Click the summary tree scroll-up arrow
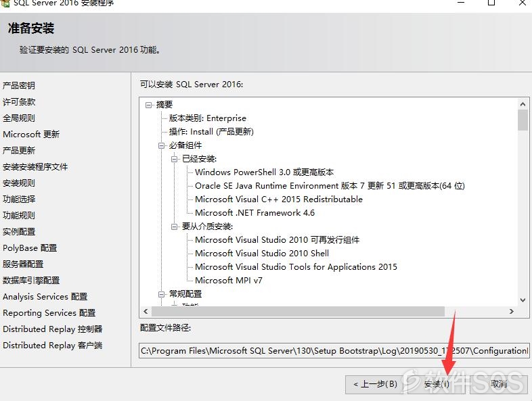 [523, 104]
